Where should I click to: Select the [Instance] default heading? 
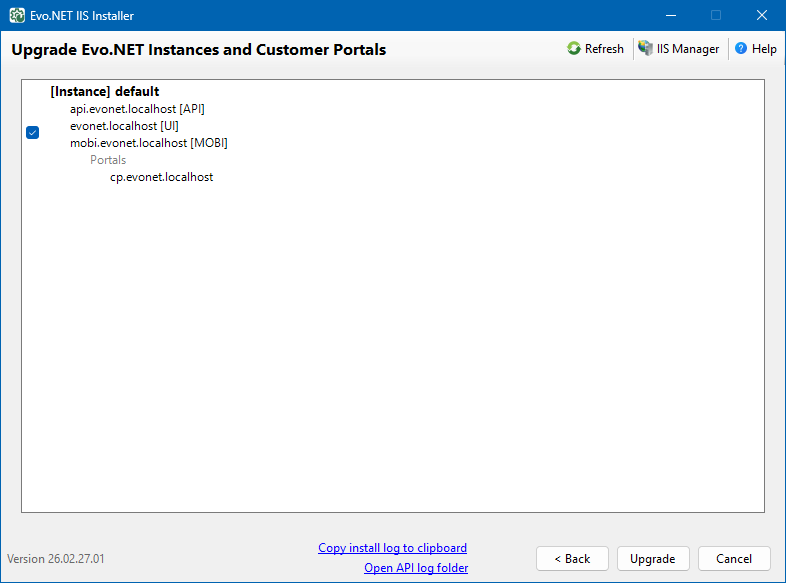click(x=105, y=91)
